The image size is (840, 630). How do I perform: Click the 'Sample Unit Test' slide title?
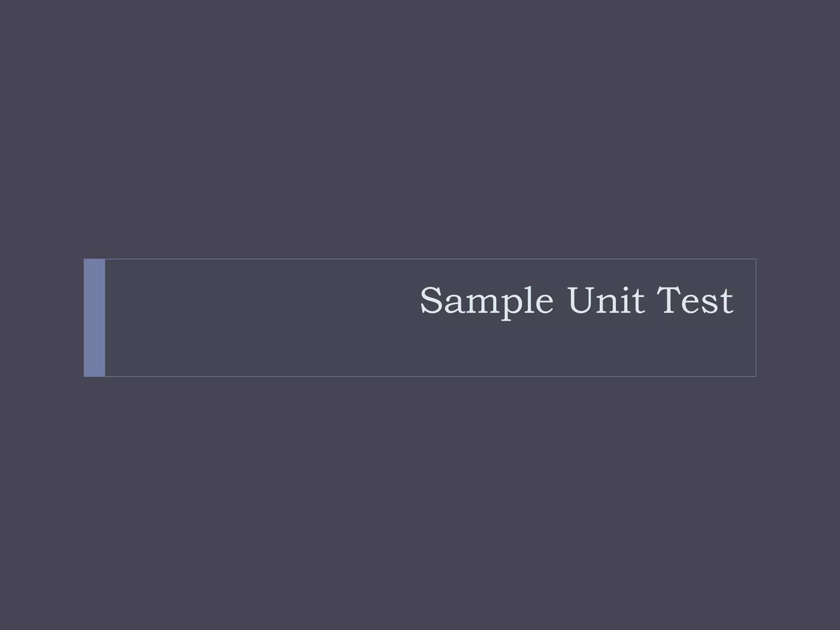pyautogui.click(x=576, y=301)
